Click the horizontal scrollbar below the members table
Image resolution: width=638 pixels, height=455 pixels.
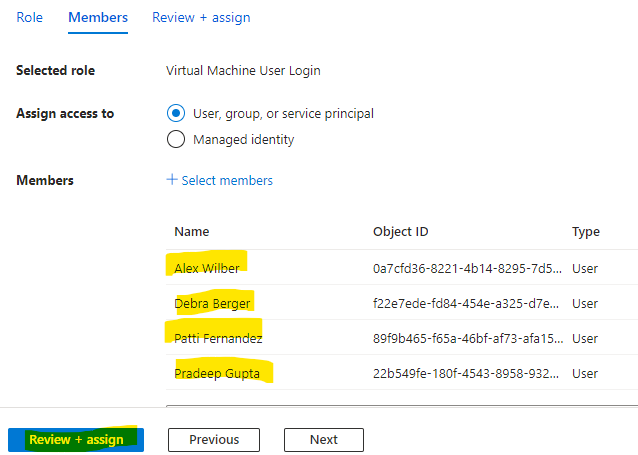(402, 406)
